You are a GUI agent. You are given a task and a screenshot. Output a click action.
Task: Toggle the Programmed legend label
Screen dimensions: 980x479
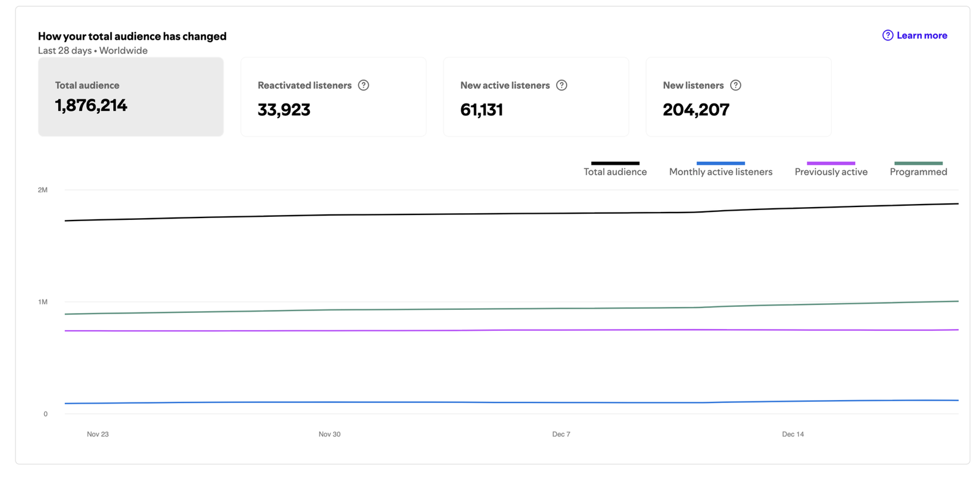click(x=918, y=172)
